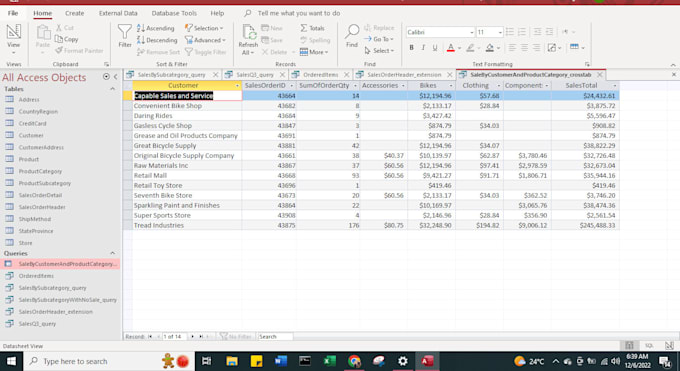Open the View button in ribbon
680x371 pixels.
13,38
